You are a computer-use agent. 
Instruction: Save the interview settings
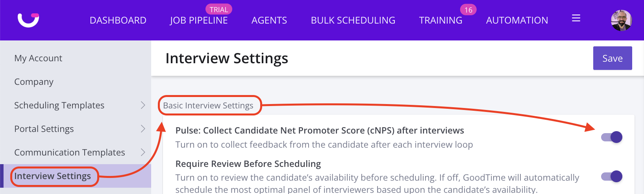pyautogui.click(x=613, y=58)
